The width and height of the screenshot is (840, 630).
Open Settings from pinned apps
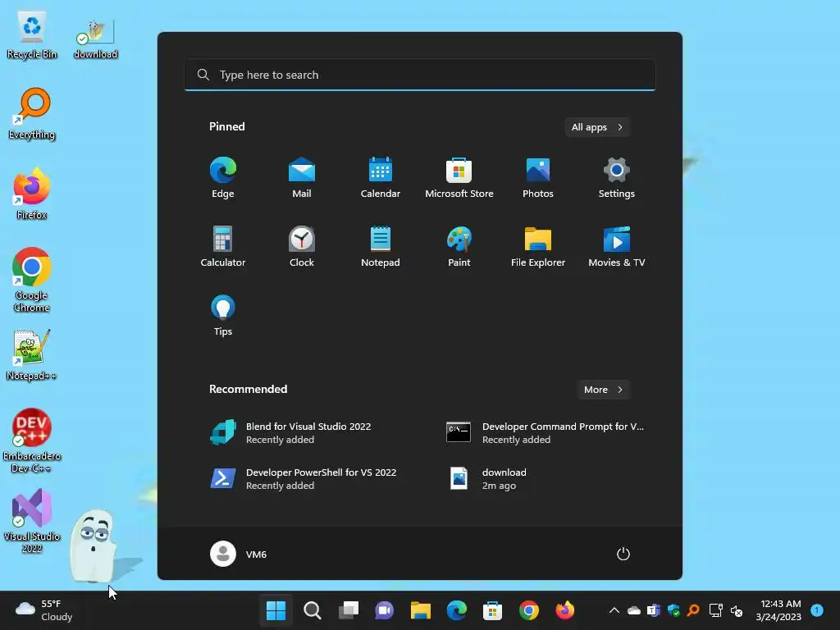coord(617,177)
